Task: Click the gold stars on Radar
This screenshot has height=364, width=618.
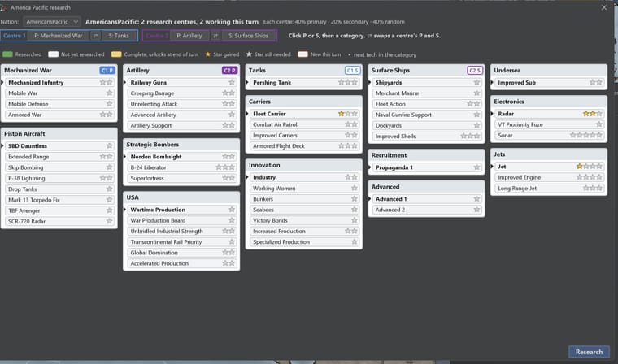Action: 590,114
